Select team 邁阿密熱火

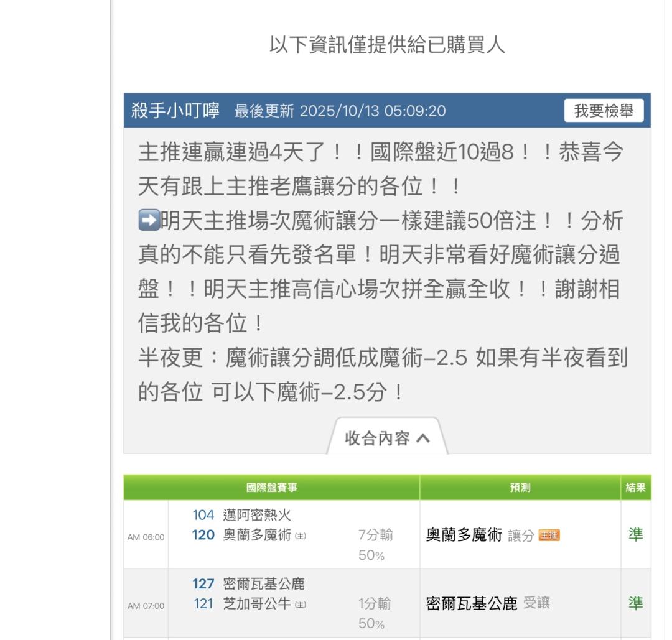(x=257, y=515)
